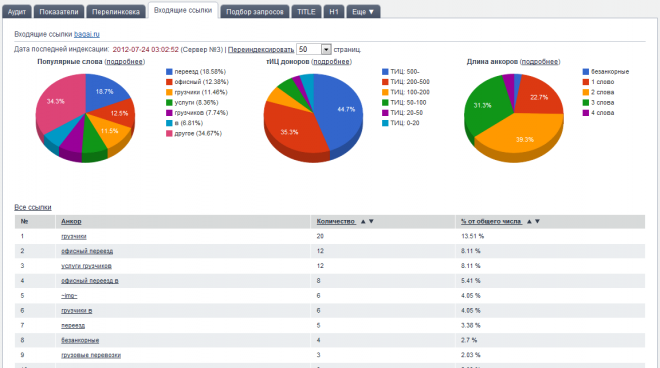The height and width of the screenshot is (368, 660).
Task: Open the TITLE tab
Action: [306, 12]
